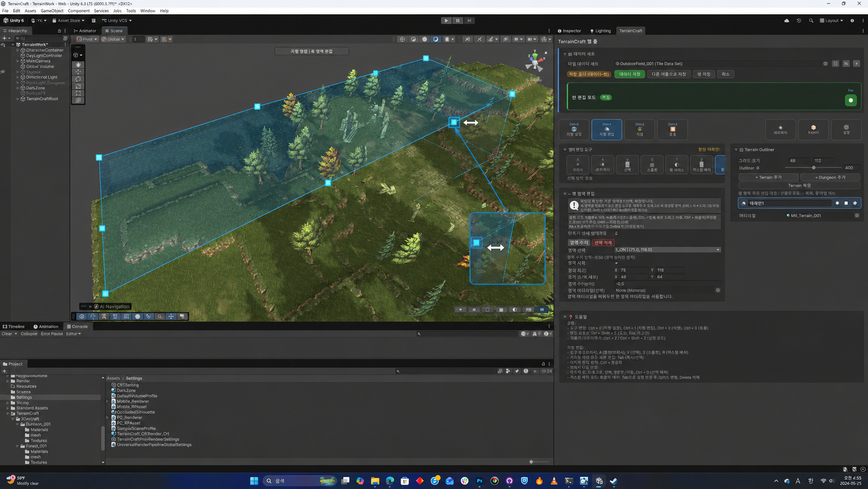
Task: Click the + Dungeon add button
Action: pos(830,177)
